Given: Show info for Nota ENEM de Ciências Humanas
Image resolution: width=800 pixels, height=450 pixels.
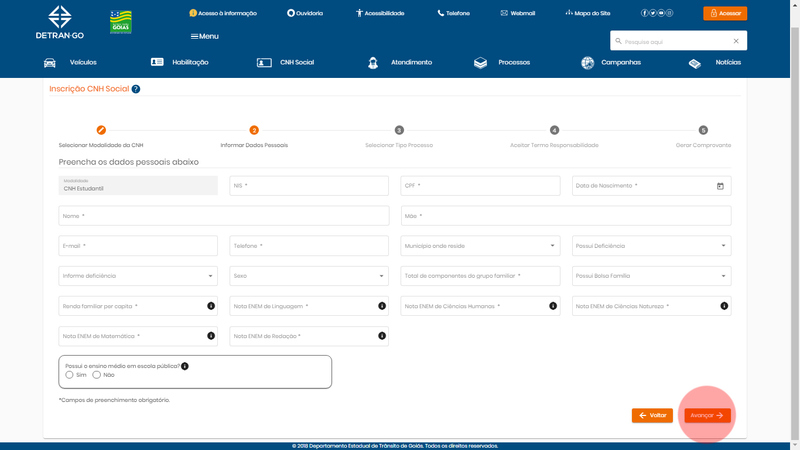Looking at the screenshot, I should (553, 306).
